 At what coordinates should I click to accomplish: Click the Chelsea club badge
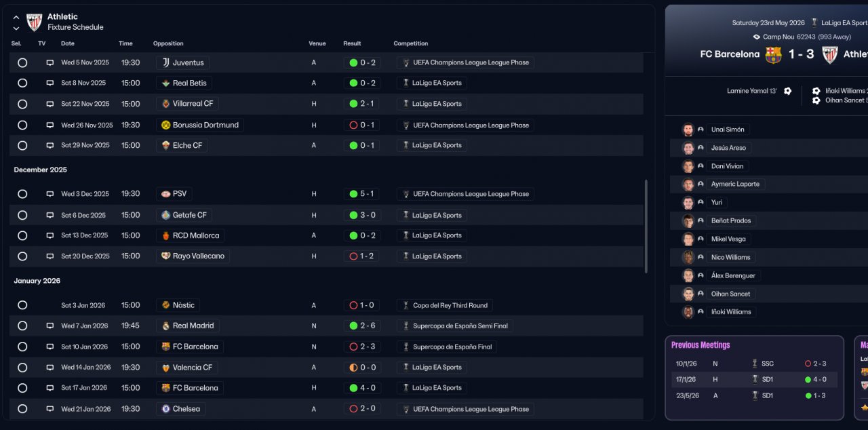tap(165, 409)
